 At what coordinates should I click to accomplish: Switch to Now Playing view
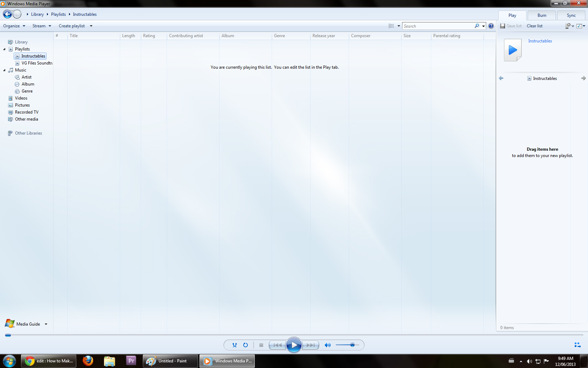pyautogui.click(x=577, y=345)
